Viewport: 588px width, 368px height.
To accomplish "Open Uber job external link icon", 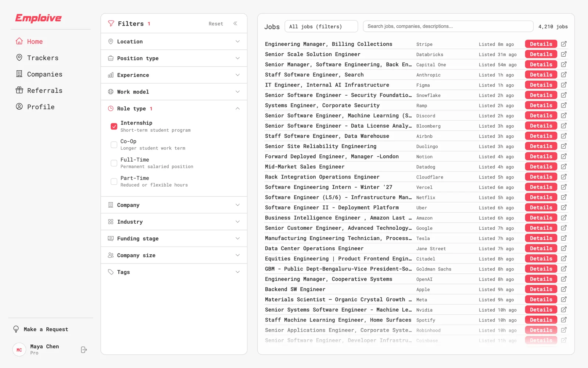I will pos(564,208).
